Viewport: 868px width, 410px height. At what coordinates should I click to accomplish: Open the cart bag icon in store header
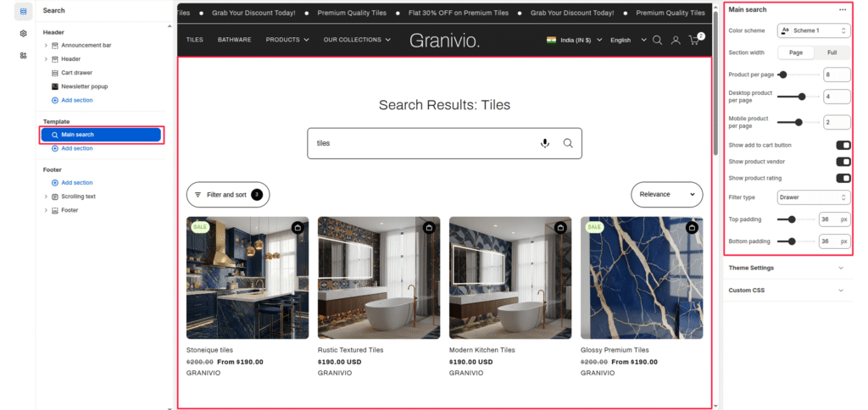pos(694,40)
